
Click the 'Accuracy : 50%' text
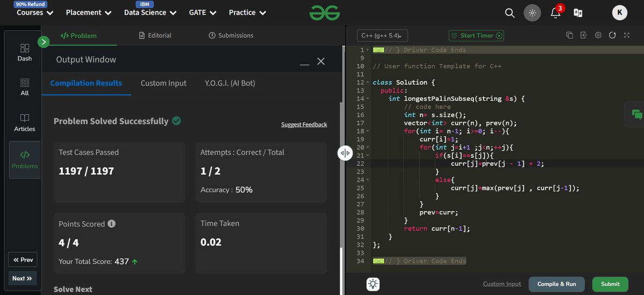pyautogui.click(x=226, y=190)
